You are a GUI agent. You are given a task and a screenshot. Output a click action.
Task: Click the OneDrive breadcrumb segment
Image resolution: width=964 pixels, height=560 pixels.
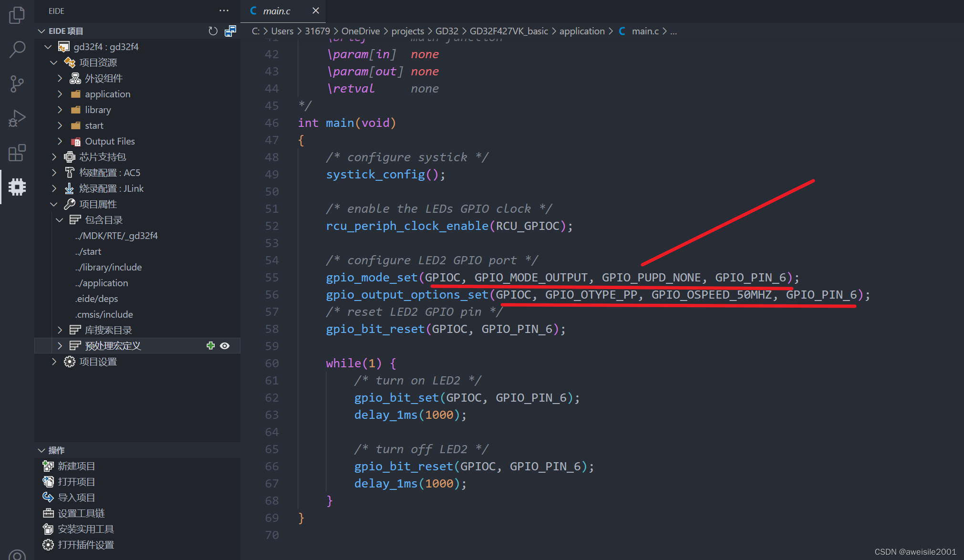(360, 31)
